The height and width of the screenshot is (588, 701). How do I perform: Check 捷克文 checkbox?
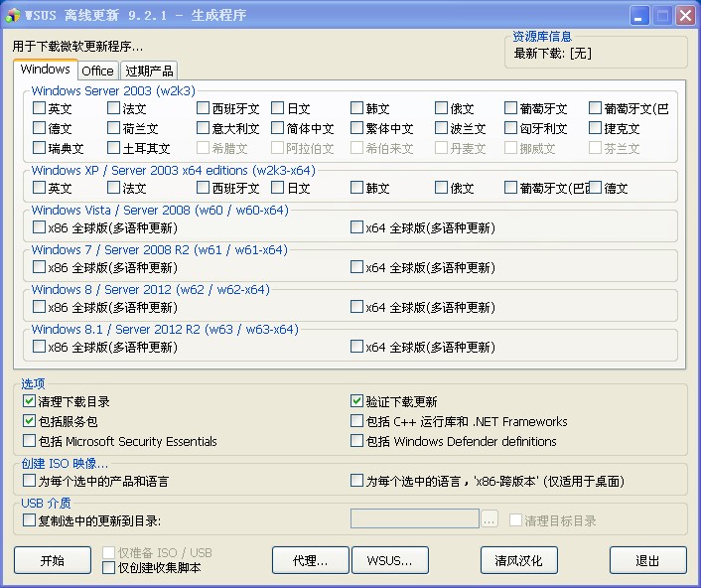click(595, 128)
